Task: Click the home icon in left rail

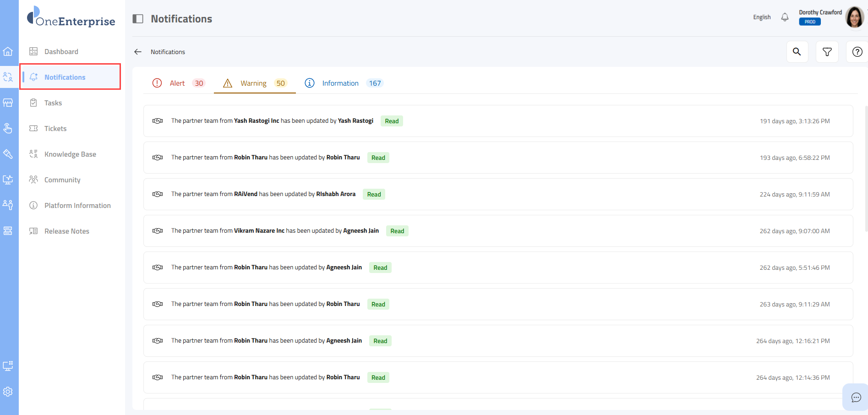Action: (x=8, y=51)
